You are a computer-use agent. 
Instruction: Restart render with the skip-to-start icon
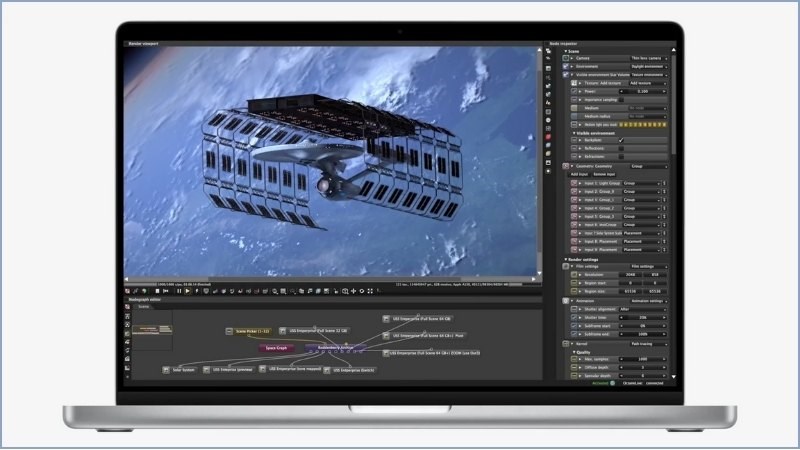(x=165, y=291)
